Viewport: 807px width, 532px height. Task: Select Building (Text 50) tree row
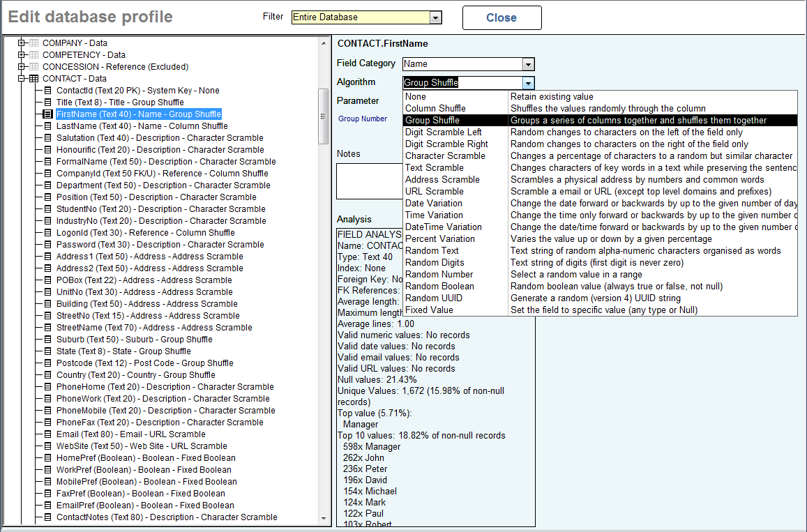tap(146, 304)
